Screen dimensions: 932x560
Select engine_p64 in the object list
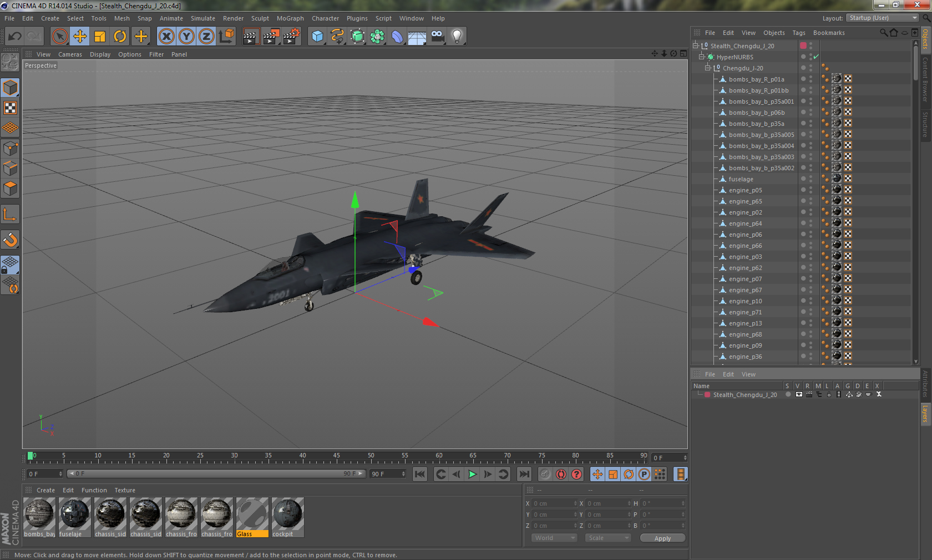click(745, 223)
